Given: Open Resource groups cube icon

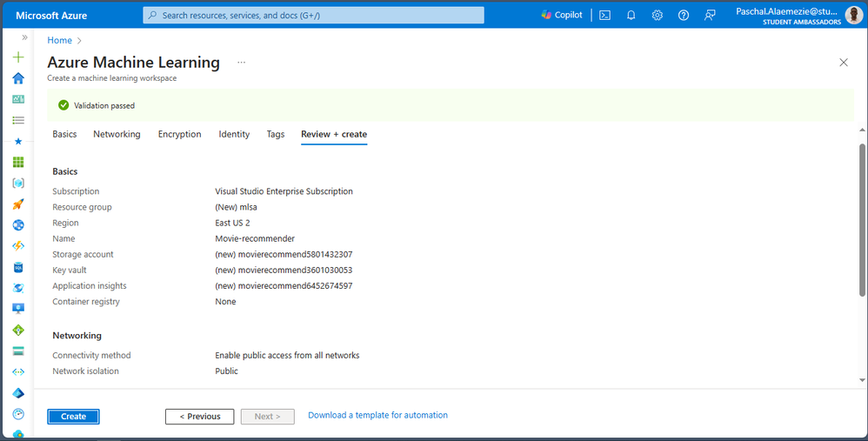Looking at the screenshot, I should click(x=18, y=184).
